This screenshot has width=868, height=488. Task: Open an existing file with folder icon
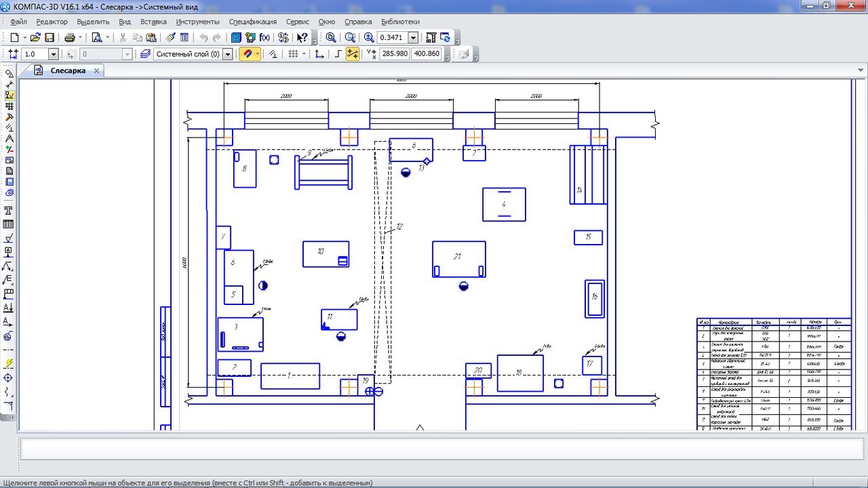(35, 38)
